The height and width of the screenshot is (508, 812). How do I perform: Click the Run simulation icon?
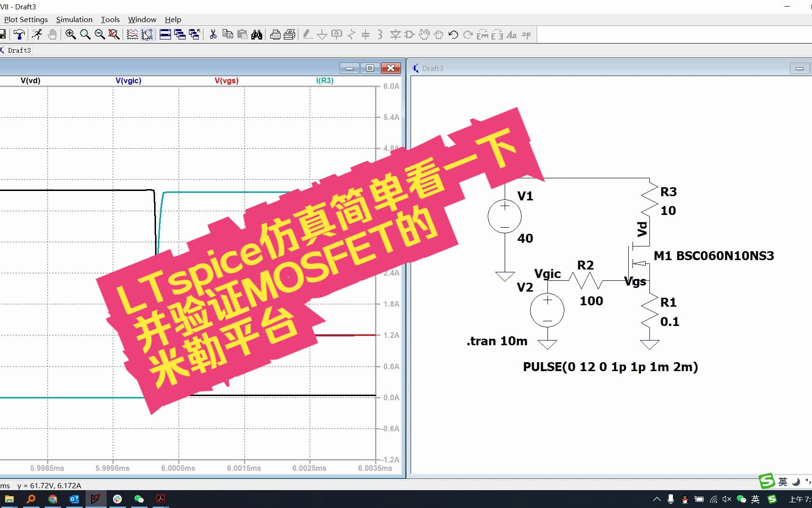[37, 34]
